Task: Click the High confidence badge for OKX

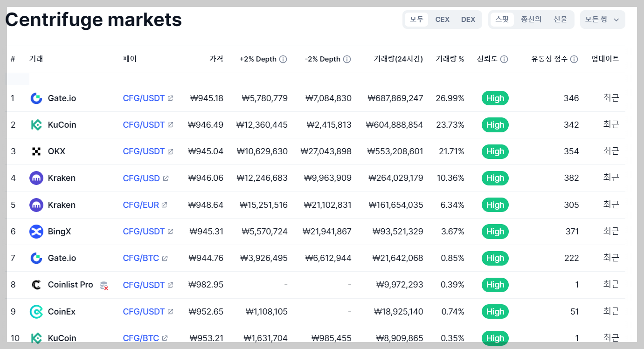Action: pos(495,151)
